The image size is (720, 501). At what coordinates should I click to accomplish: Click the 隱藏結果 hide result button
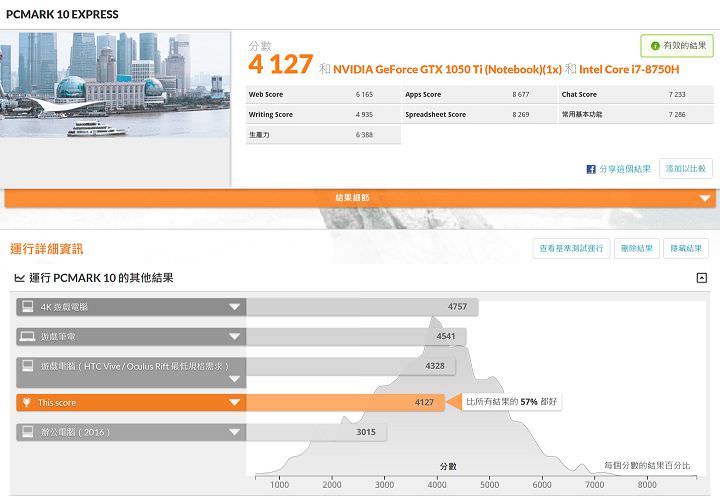[685, 248]
